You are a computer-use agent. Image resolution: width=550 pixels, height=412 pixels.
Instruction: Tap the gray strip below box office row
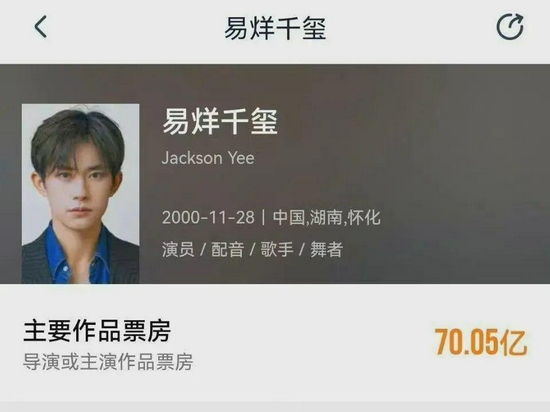275,407
